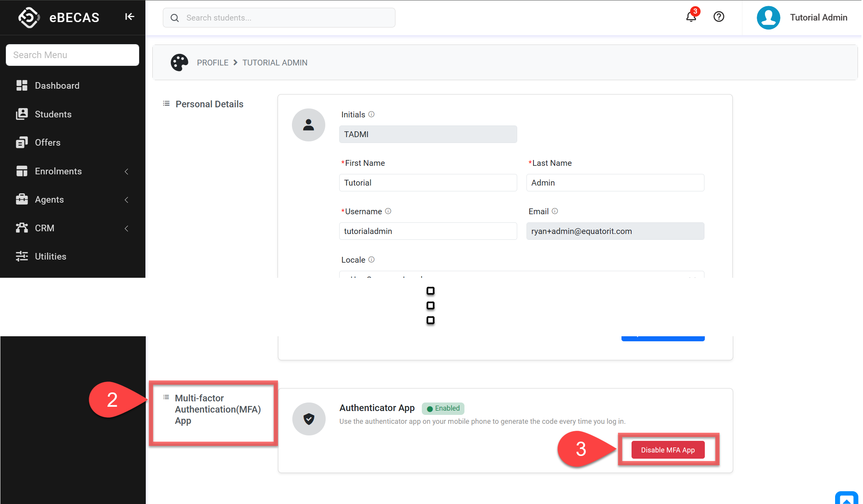Click the profile palette icon
Image resolution: width=863 pixels, height=504 pixels.
pos(179,62)
